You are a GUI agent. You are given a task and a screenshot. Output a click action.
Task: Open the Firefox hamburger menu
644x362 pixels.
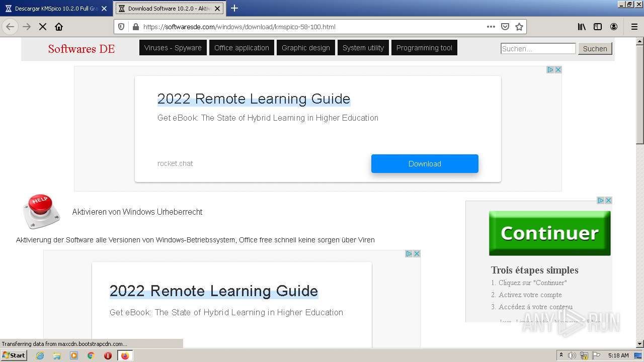pos(634,27)
